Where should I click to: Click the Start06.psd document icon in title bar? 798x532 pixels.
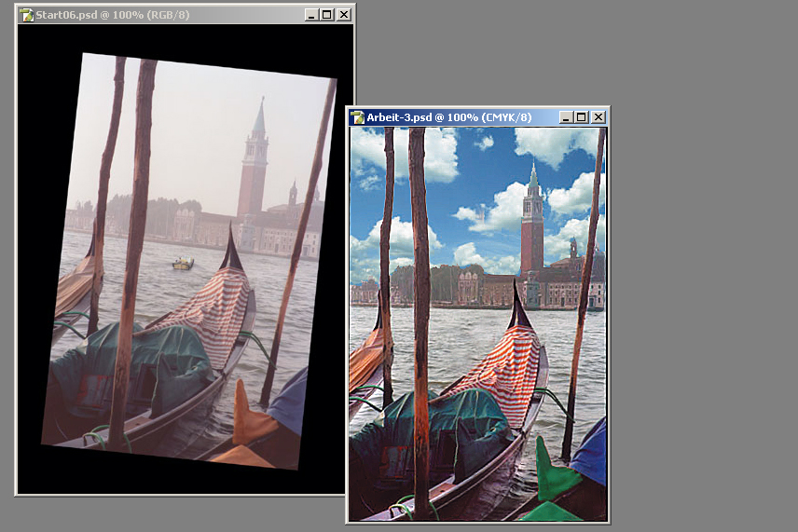26,15
